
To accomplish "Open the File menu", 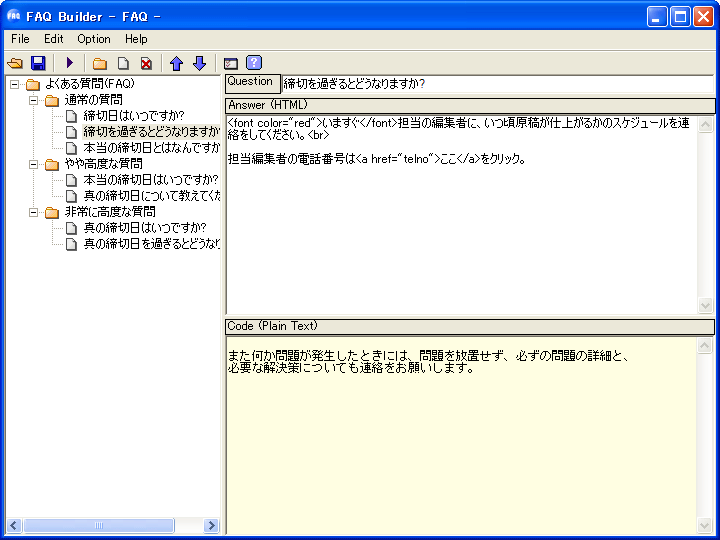I will (x=20, y=39).
